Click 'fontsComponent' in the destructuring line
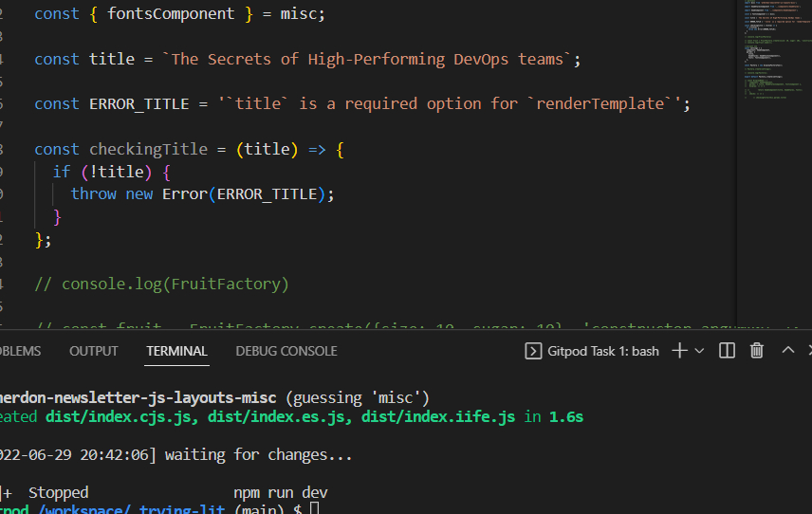 (x=171, y=14)
